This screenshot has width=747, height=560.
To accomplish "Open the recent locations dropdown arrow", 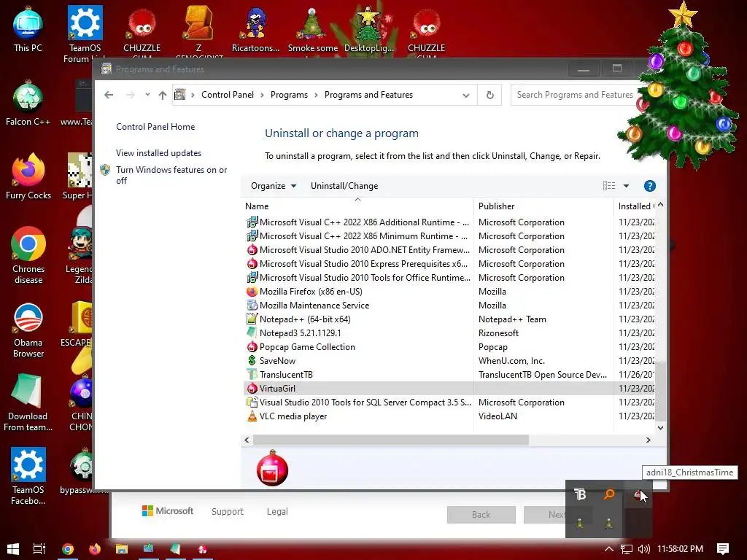I will tap(147, 94).
